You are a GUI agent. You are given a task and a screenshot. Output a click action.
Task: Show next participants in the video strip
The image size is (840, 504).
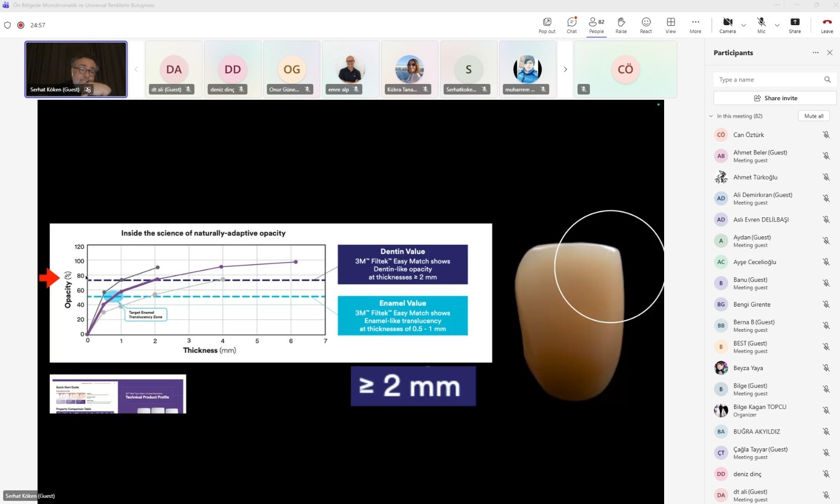565,69
